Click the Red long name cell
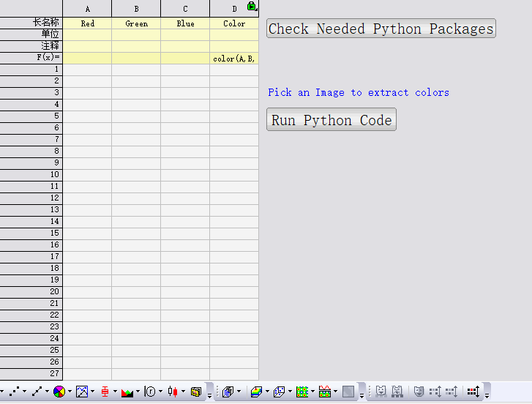This screenshot has height=404, width=532. 87,23
